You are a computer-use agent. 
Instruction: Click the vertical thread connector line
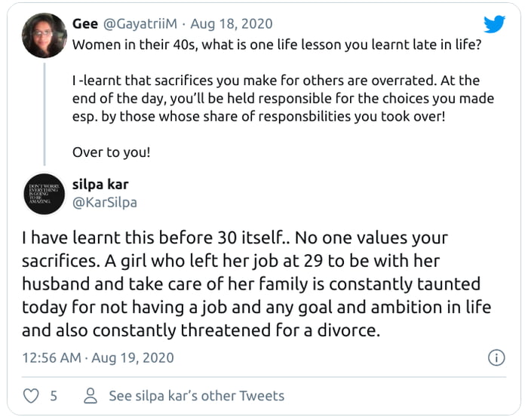45,113
